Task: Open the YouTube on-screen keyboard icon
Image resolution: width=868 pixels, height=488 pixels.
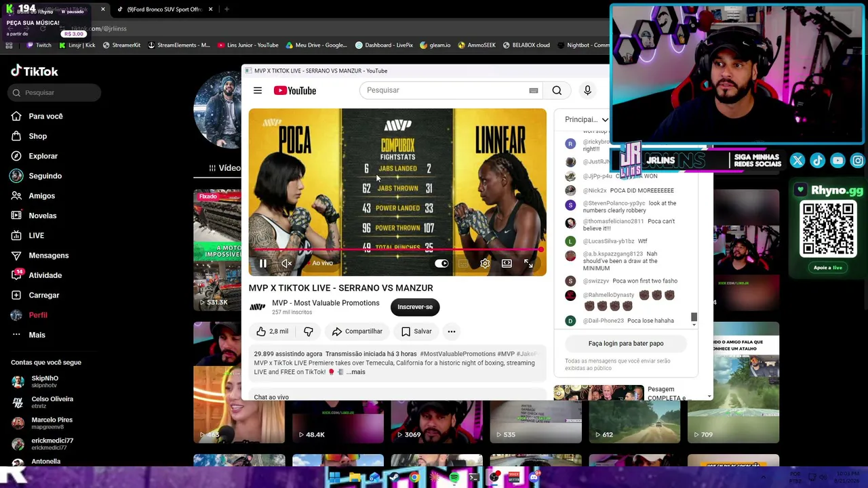Action: pos(534,90)
